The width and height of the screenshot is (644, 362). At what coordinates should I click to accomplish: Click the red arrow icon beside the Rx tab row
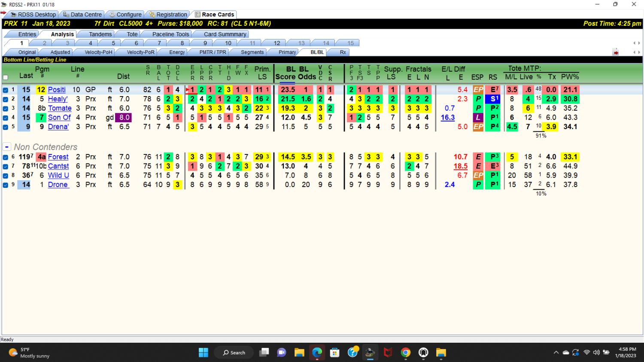[616, 52]
